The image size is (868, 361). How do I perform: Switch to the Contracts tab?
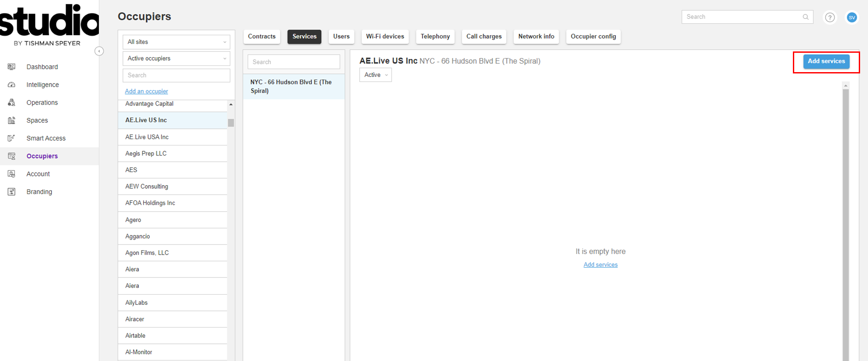pyautogui.click(x=261, y=36)
